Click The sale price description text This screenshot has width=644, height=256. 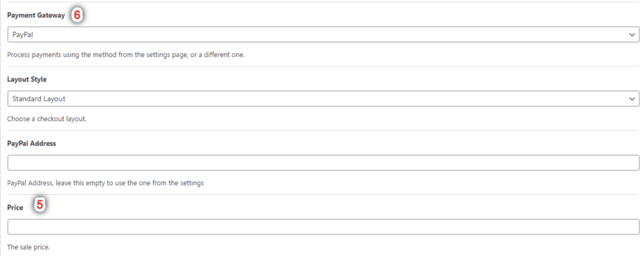click(28, 247)
